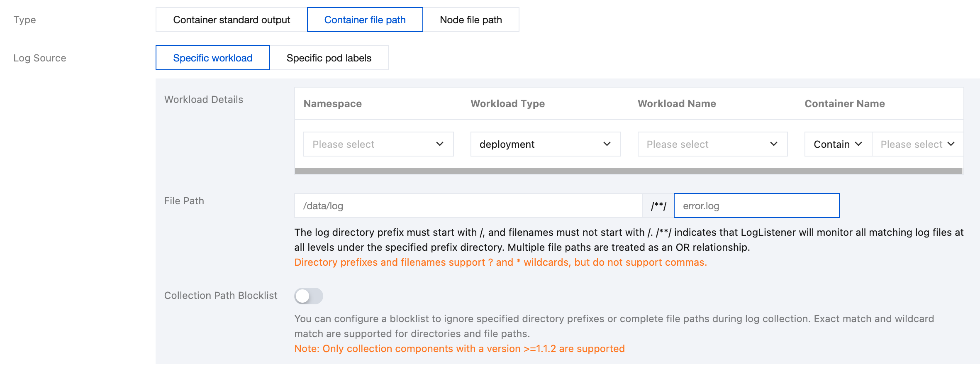Click the chevron in the Namespace dropdown
The width and height of the screenshot is (980, 372).
tap(440, 144)
